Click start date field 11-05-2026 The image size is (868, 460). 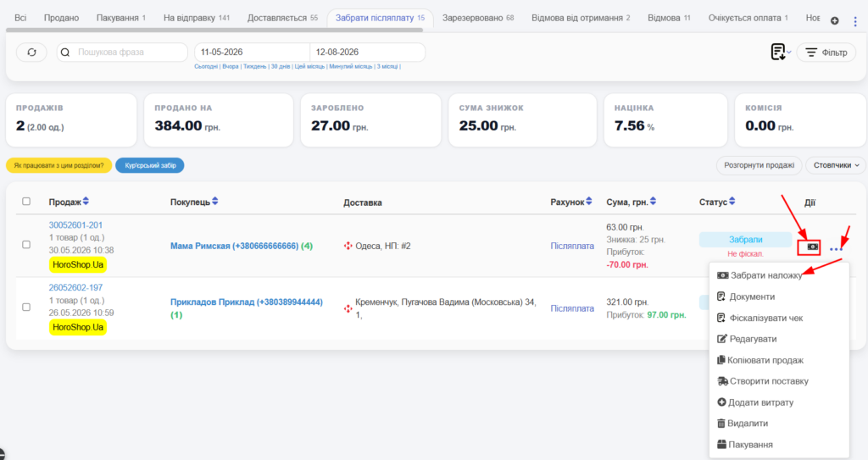point(252,52)
